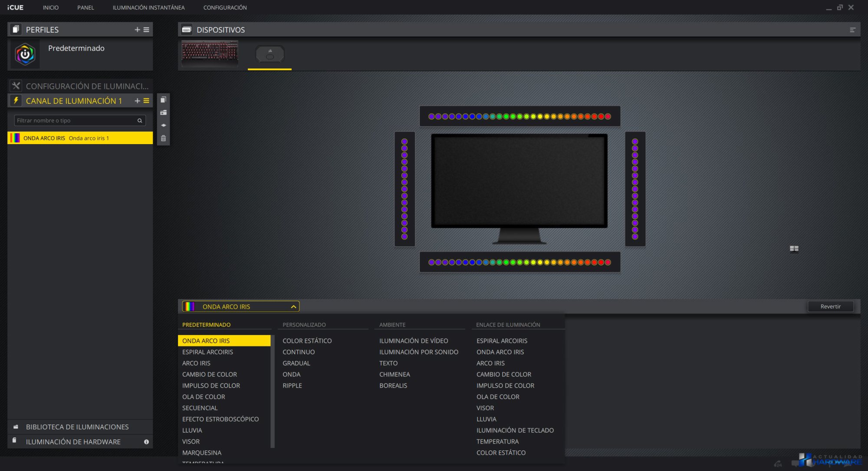Select the lighting node device tab icon

coord(270,55)
